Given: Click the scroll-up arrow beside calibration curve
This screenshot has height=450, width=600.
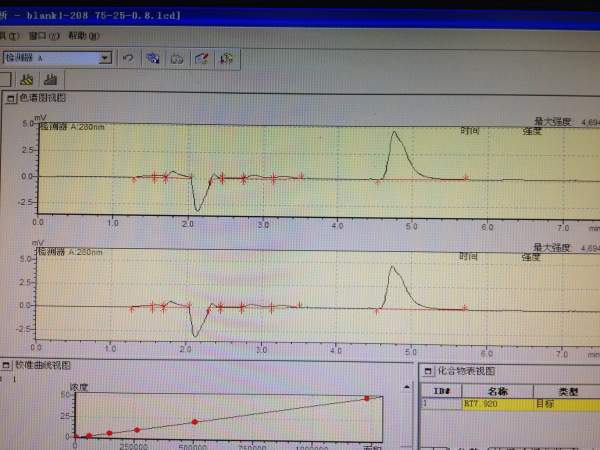Looking at the screenshot, I should (x=407, y=388).
